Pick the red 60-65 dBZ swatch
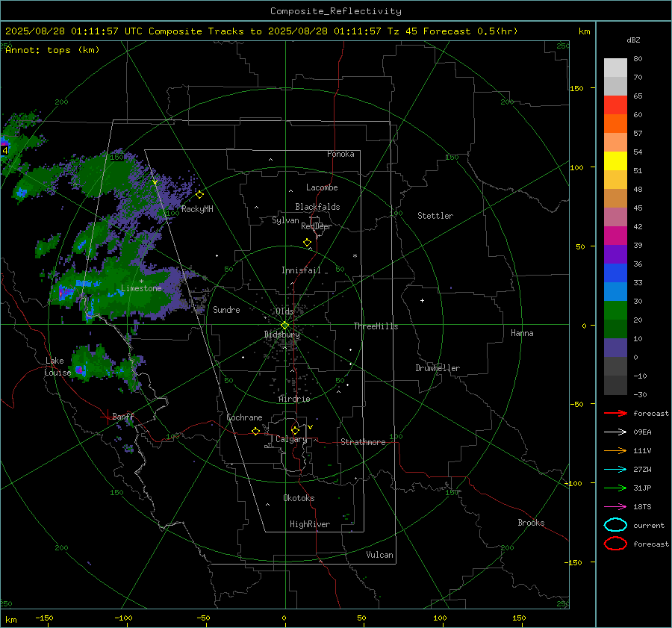672x628 pixels. [615, 105]
